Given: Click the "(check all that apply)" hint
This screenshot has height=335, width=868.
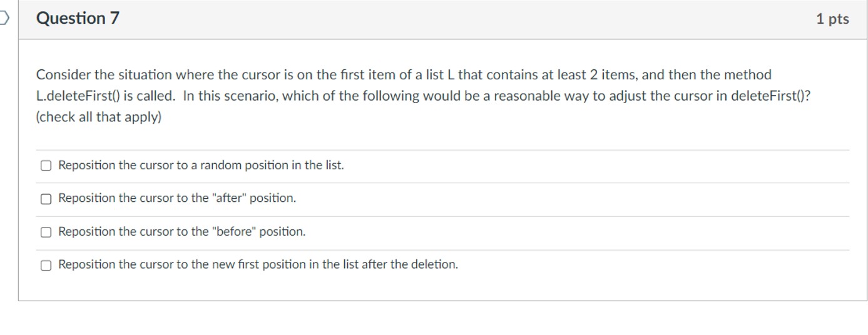Looking at the screenshot, I should click(98, 117).
